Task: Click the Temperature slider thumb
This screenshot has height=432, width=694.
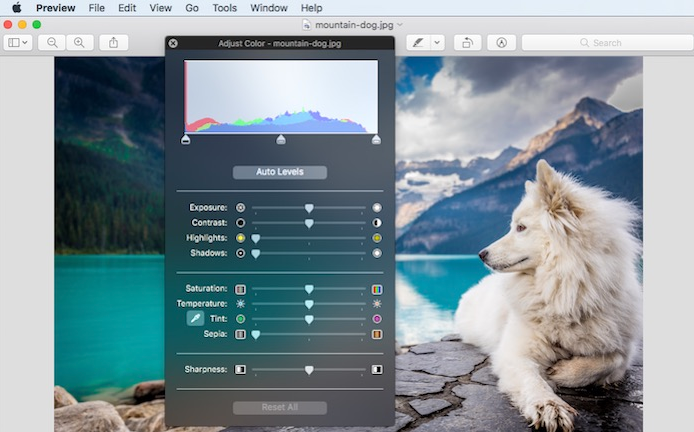Action: pos(309,305)
